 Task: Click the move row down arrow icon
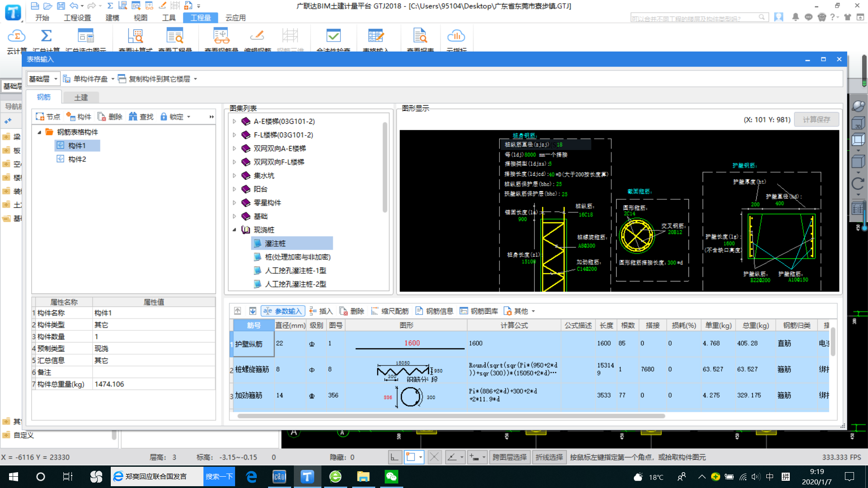[253, 311]
